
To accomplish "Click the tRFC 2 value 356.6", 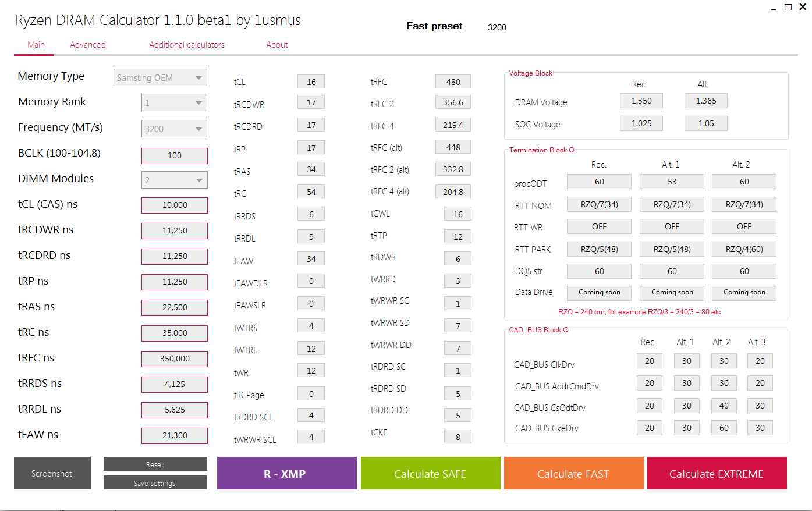I will click(x=453, y=102).
